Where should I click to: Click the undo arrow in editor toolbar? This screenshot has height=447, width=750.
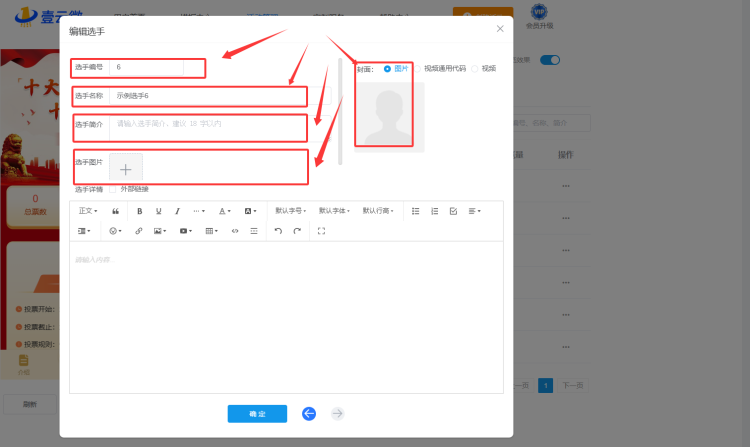coord(278,231)
